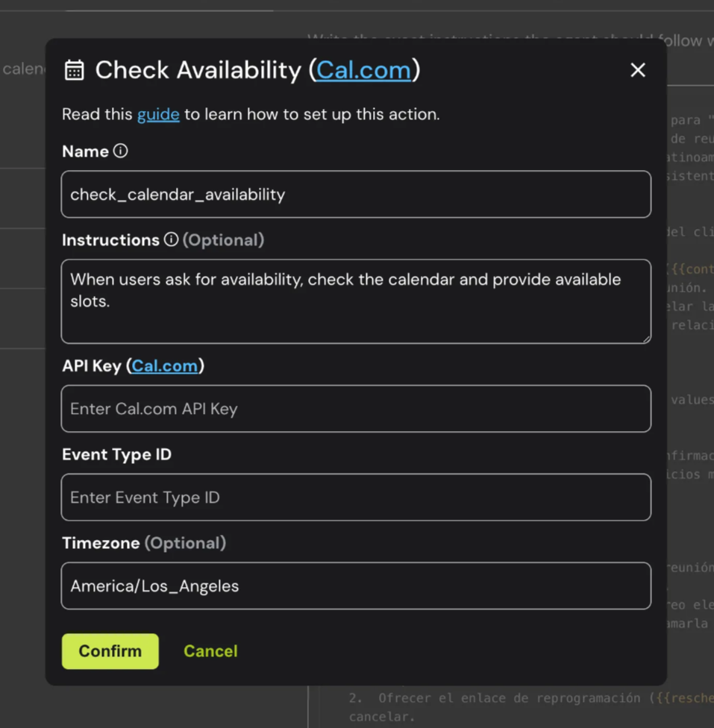The image size is (714, 728).
Task: Focus the Enter Event Type ID field
Action: [x=356, y=498]
